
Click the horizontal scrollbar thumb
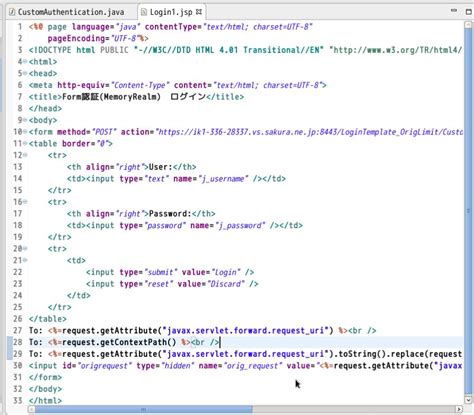pos(143,409)
